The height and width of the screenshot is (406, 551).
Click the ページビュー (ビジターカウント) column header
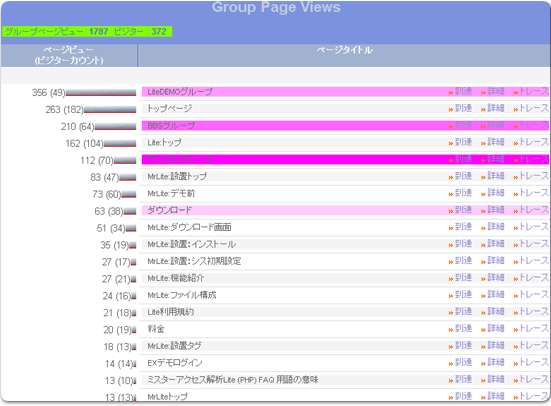pos(69,55)
